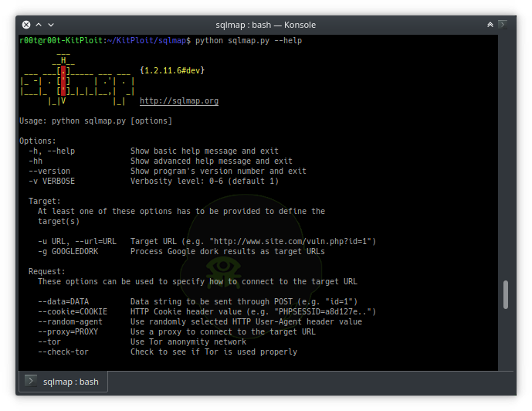Click the terminal icon at title bar right
This screenshot has height=411, width=532.
(x=503, y=25)
